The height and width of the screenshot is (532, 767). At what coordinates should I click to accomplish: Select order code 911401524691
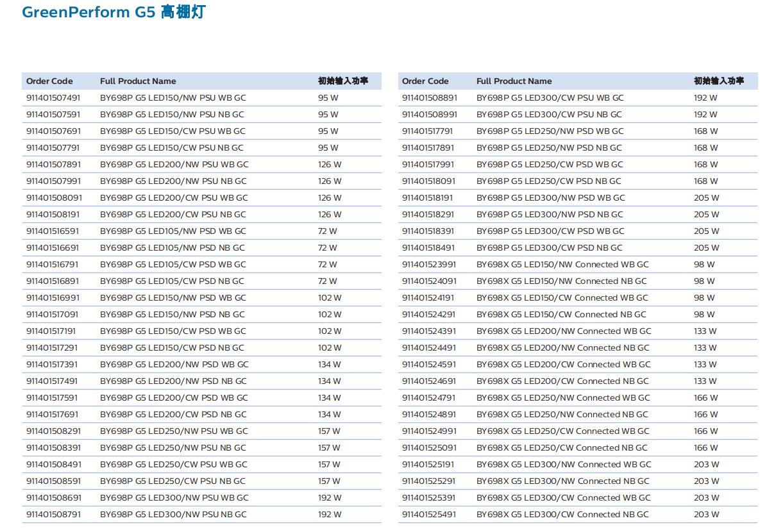(430, 381)
